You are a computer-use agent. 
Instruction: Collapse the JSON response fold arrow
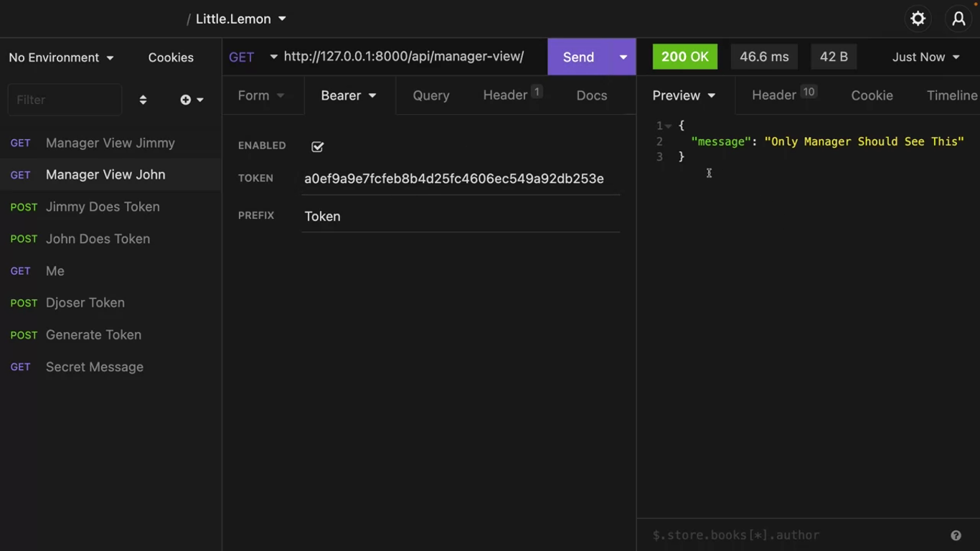[669, 126]
